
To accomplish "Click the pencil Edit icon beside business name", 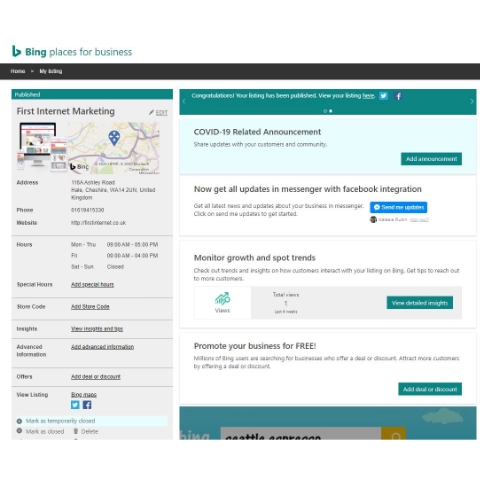I will (x=151, y=113).
